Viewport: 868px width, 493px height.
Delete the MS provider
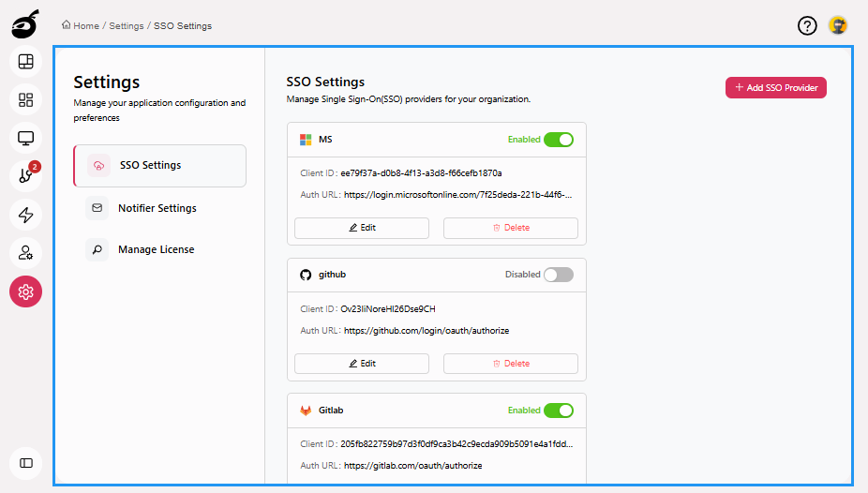[510, 228]
